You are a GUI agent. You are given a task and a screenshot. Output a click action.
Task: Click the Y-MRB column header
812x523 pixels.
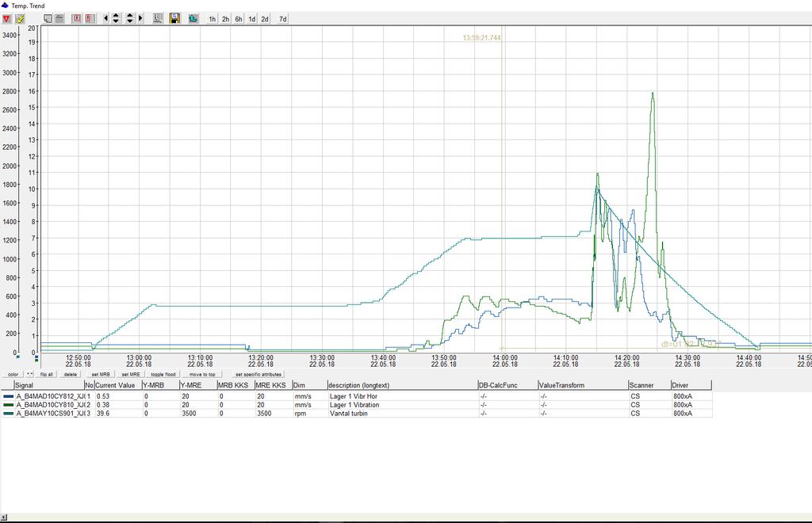160,385
